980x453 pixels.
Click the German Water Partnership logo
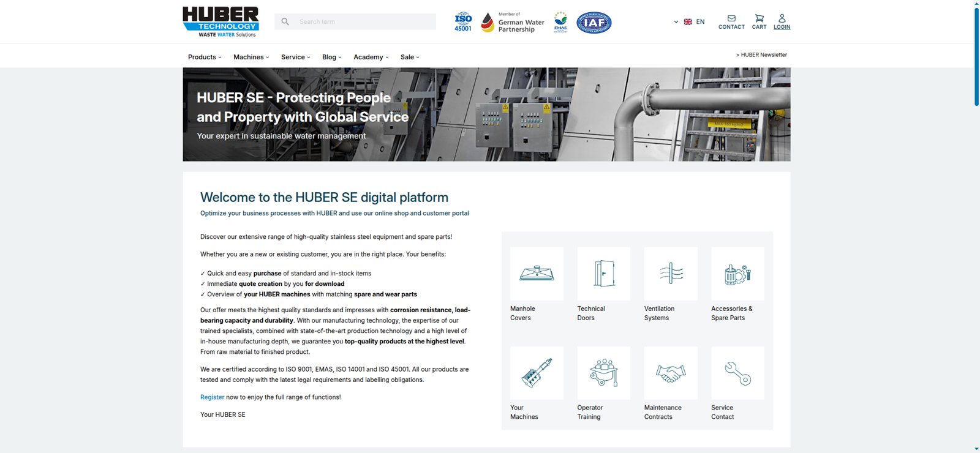click(x=513, y=22)
